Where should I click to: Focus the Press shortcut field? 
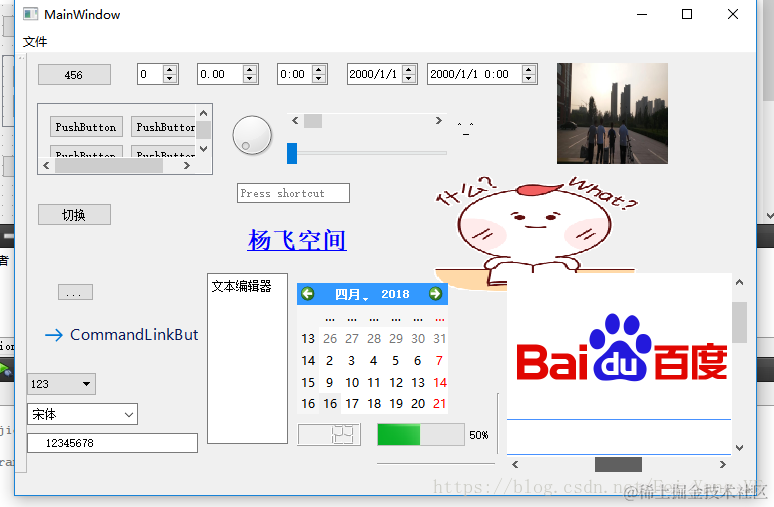(x=293, y=193)
